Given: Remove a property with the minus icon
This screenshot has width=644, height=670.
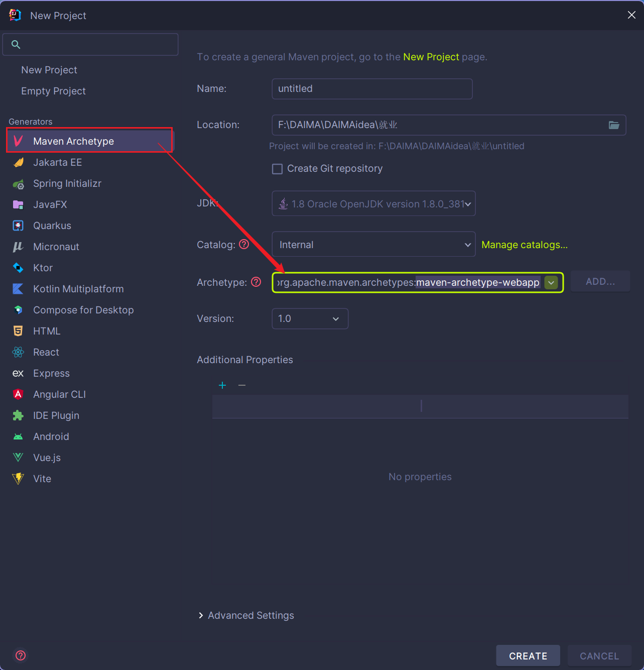Looking at the screenshot, I should 242,385.
